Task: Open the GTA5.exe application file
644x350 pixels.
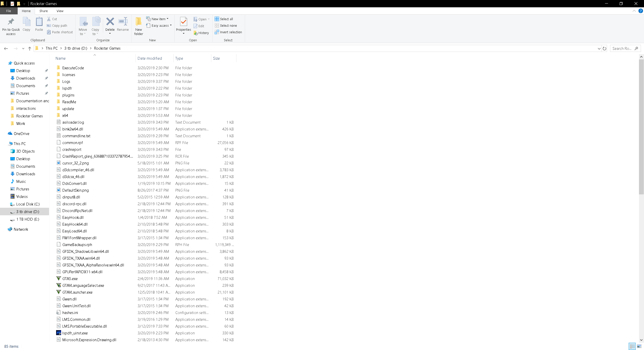Action: pyautogui.click(x=70, y=278)
